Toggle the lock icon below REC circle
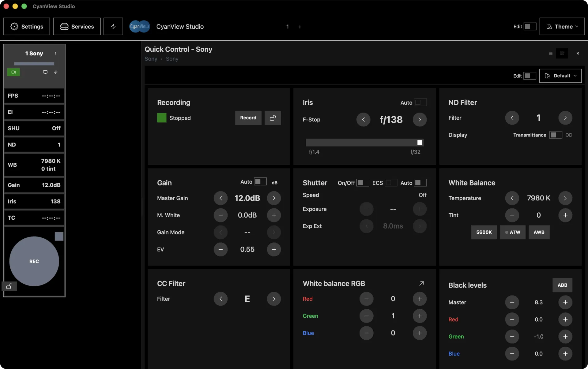588x369 pixels. pos(9,286)
